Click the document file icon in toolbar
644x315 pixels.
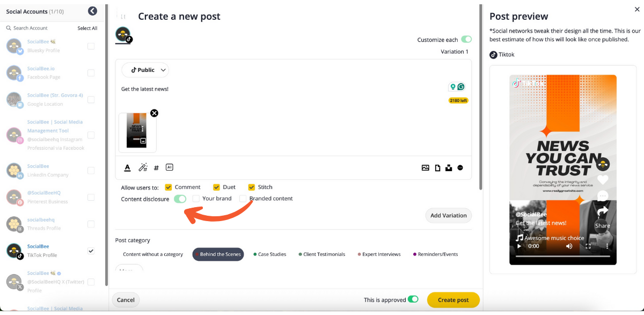(437, 168)
